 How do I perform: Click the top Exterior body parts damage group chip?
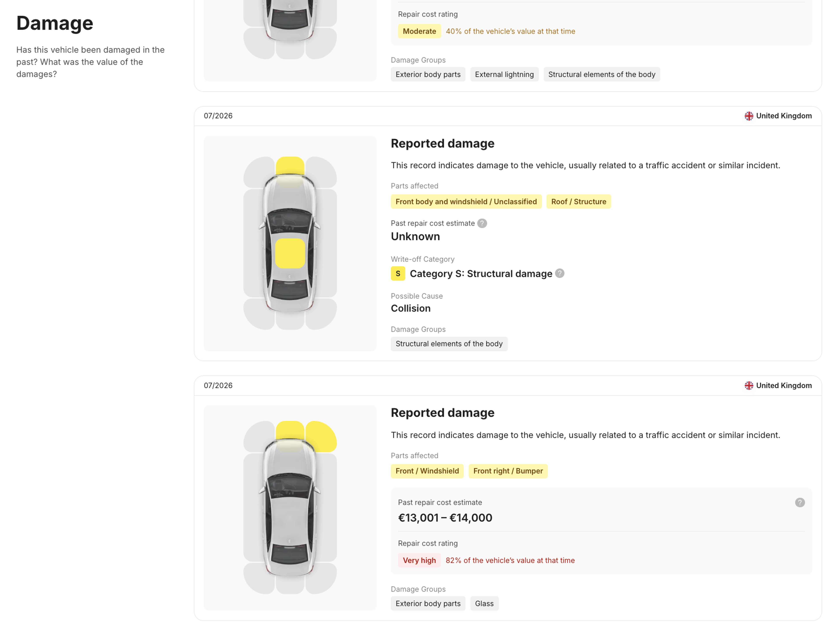(428, 74)
